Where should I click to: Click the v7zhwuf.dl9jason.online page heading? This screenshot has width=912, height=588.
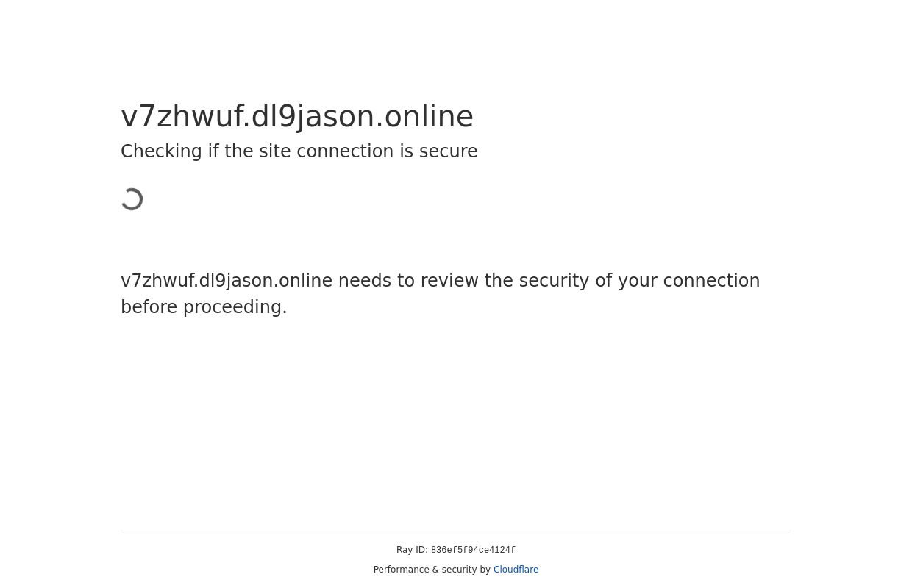click(297, 116)
